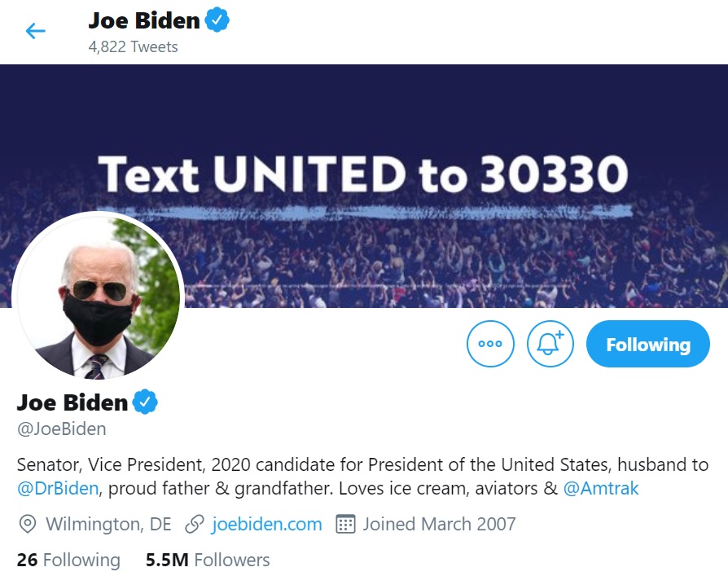
Task: Click the 'Joined March 2007' text
Action: tap(439, 524)
